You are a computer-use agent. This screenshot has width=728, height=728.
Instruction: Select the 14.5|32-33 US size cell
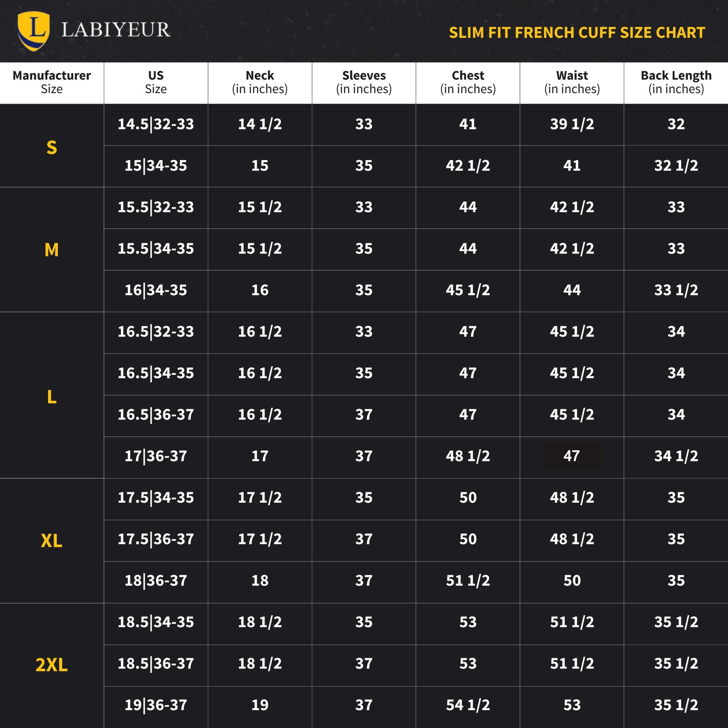point(156,124)
